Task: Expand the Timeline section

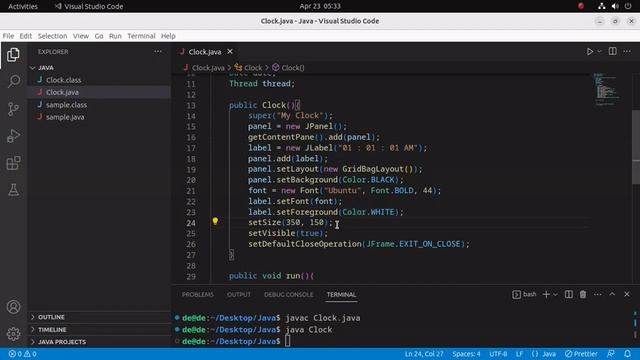Action: (x=99, y=329)
